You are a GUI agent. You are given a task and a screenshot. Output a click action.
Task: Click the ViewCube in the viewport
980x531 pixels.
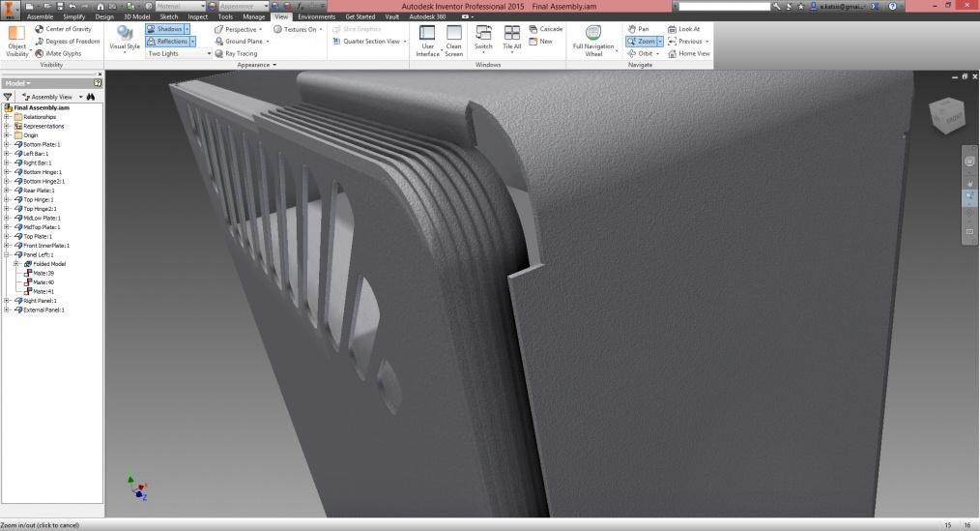947,114
